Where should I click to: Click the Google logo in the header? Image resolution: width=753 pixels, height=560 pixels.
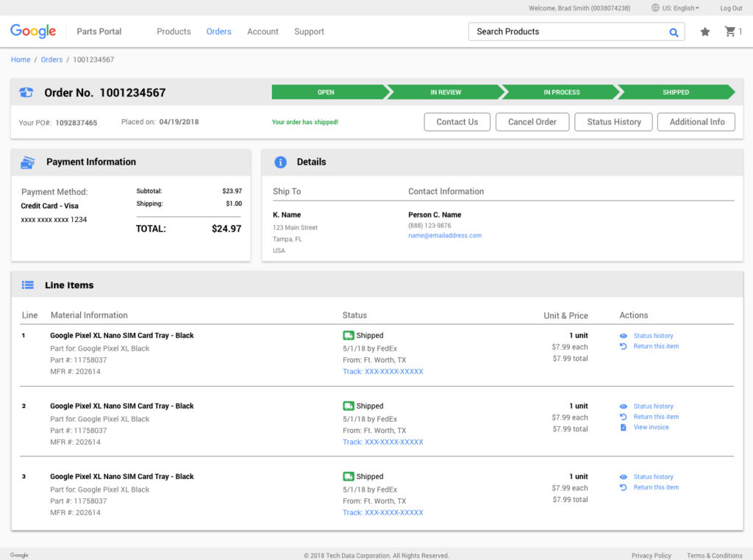33,31
